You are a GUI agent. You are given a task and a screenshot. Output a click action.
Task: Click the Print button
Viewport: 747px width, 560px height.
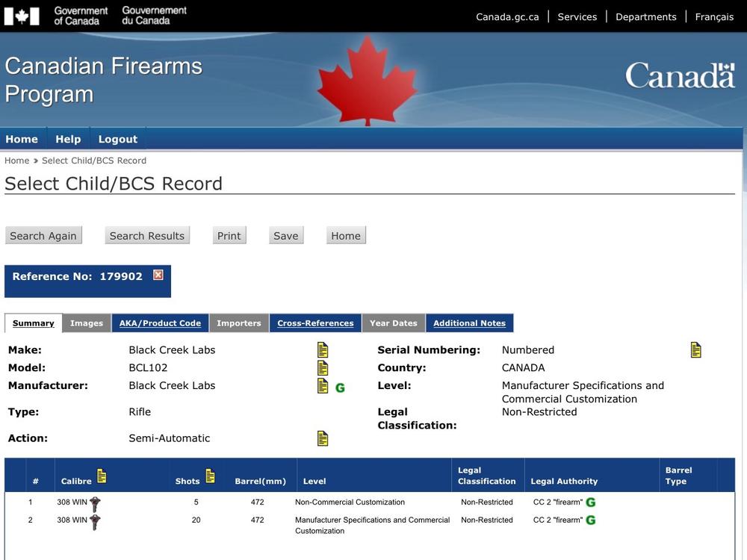pyautogui.click(x=229, y=236)
